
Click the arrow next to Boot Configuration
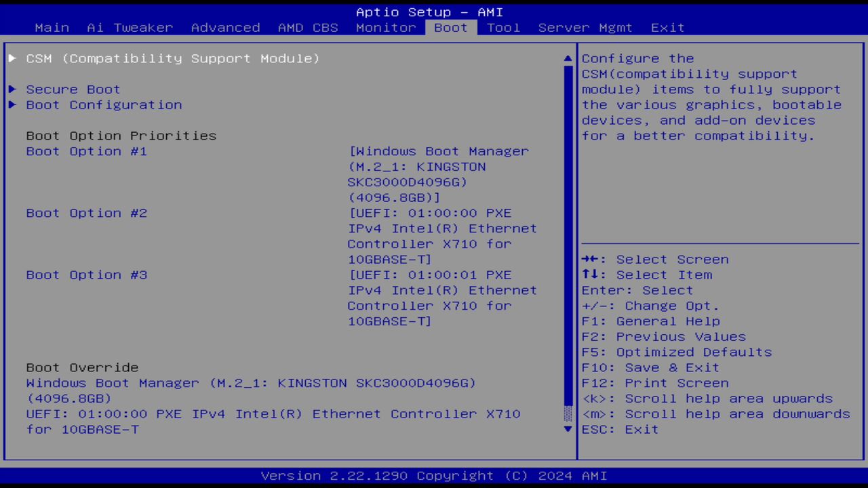coord(12,105)
